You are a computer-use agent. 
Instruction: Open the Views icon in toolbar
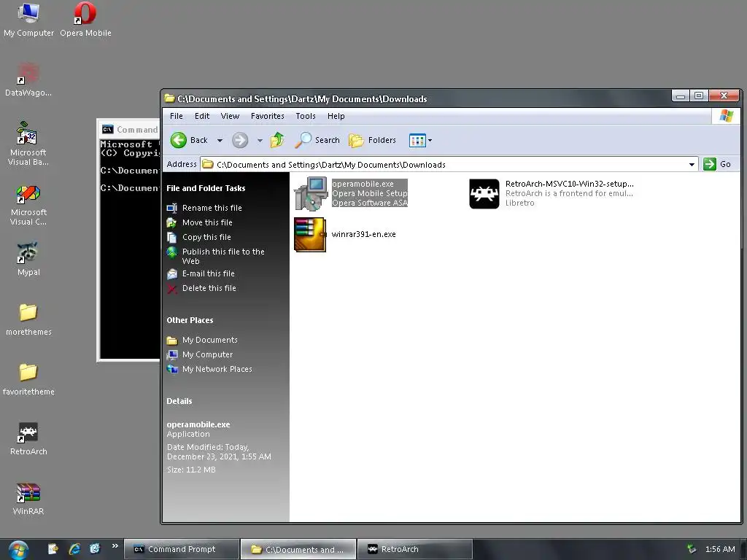[x=417, y=141]
